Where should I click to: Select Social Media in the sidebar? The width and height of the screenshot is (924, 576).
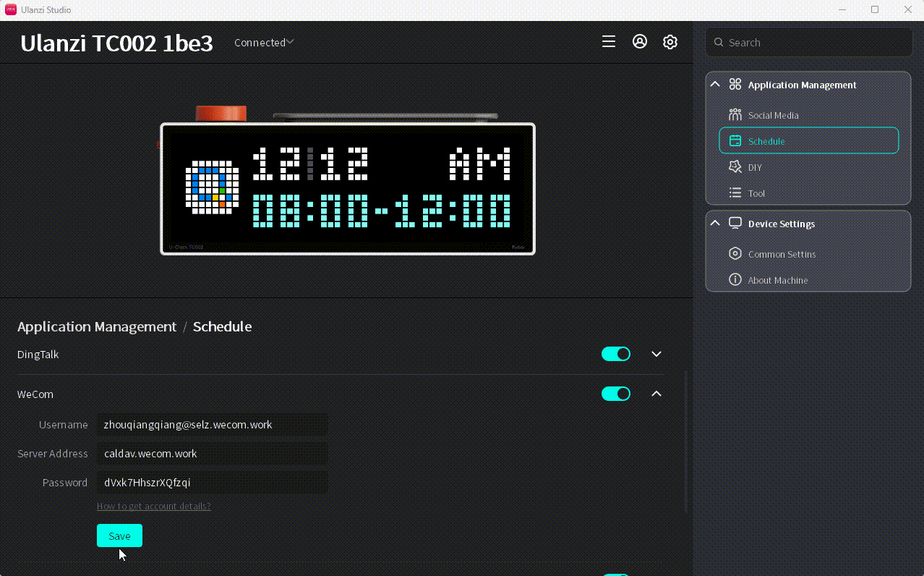pyautogui.click(x=808, y=115)
